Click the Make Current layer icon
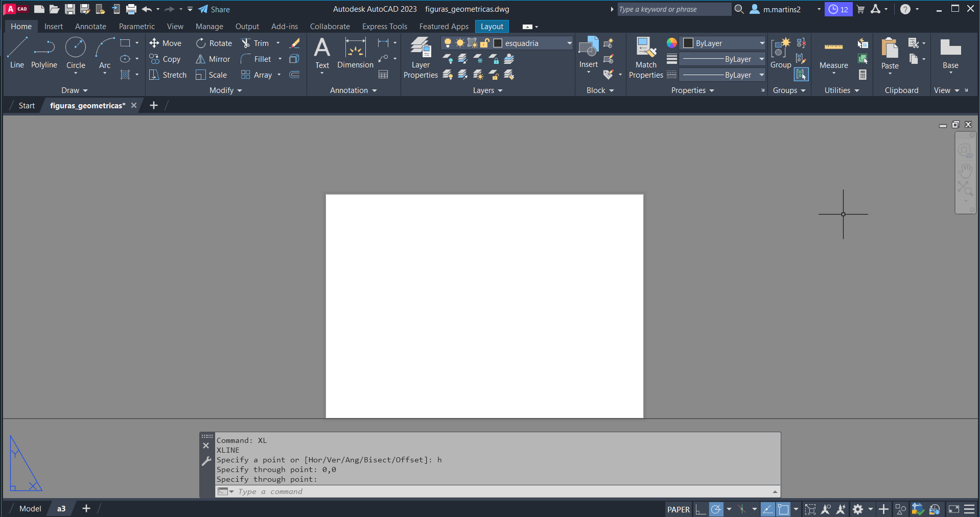This screenshot has height=517, width=980. pyautogui.click(x=509, y=59)
